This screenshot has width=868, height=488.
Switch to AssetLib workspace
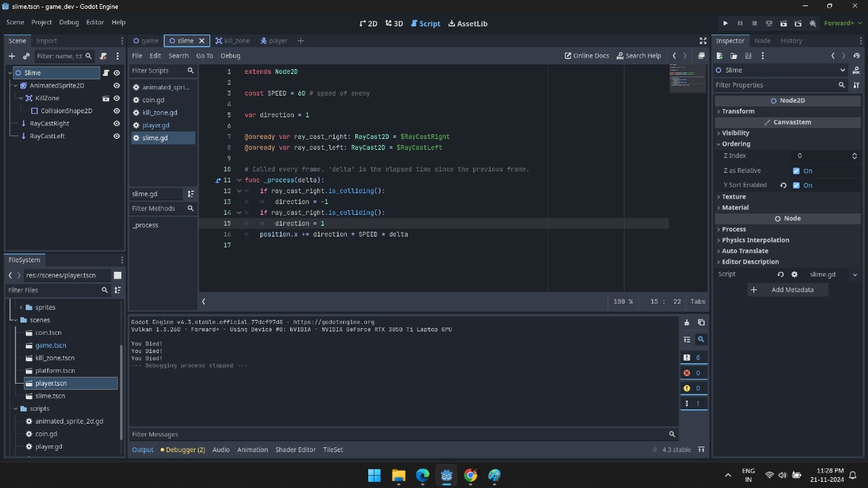click(468, 23)
